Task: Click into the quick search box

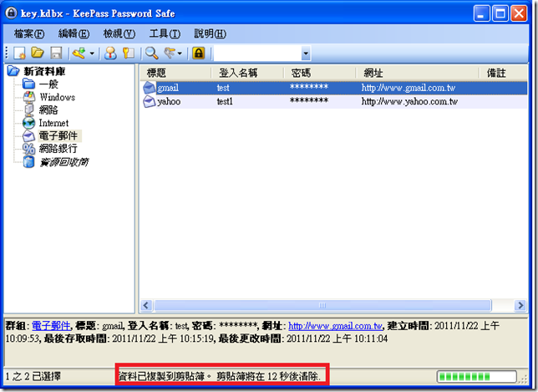Action: pyautogui.click(x=257, y=53)
